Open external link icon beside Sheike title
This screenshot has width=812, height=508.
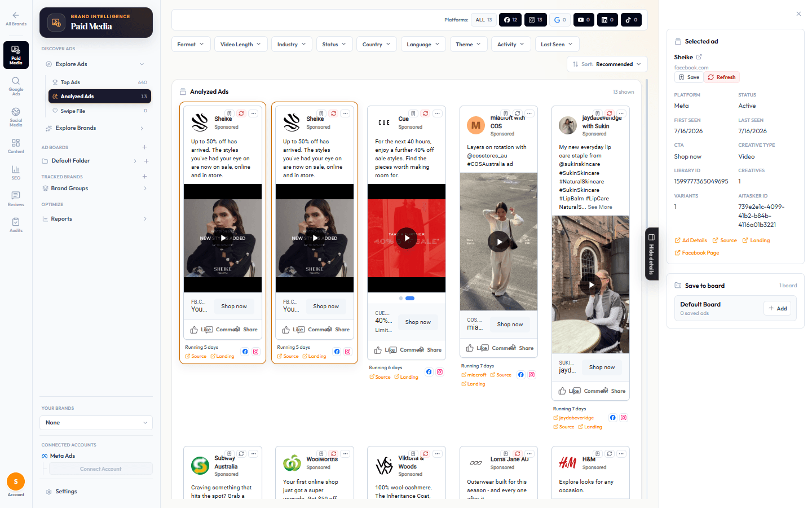coord(699,57)
